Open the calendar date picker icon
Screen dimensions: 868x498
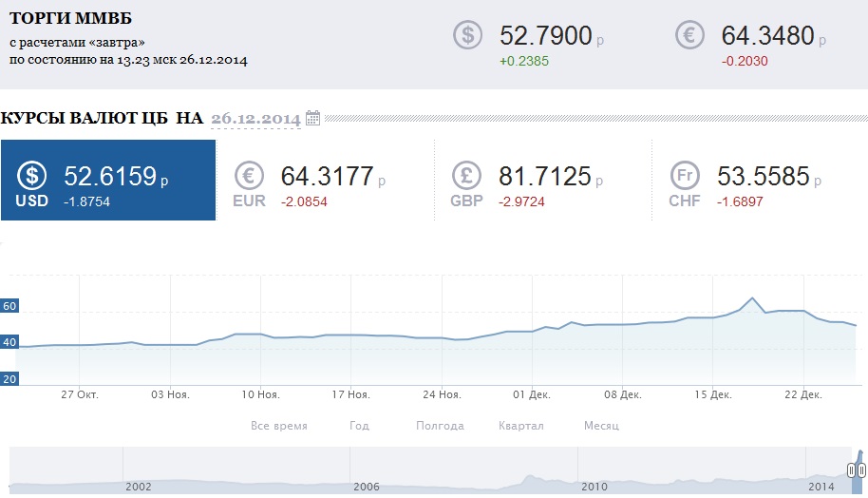tap(312, 118)
